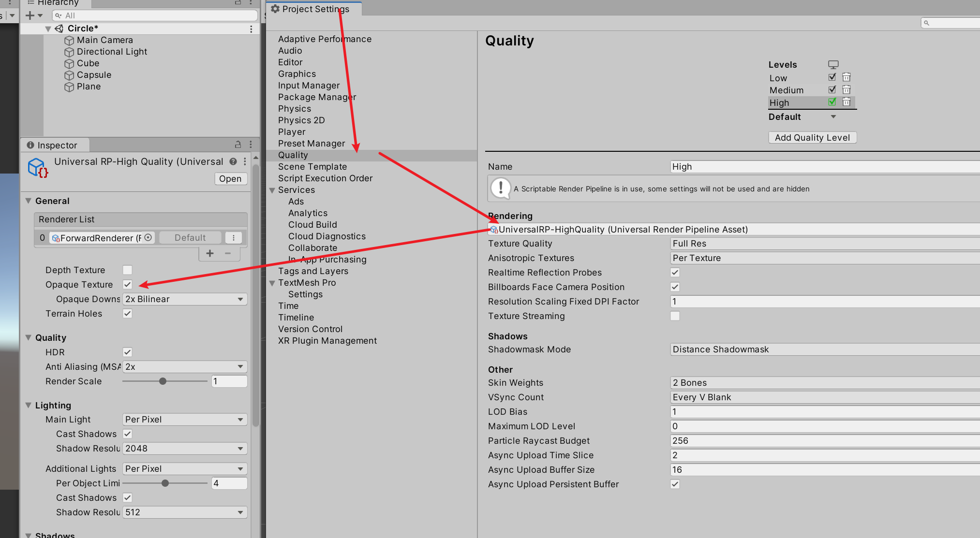Click the Inspector lock icon
Viewport: 980px width, 538px height.
238,145
